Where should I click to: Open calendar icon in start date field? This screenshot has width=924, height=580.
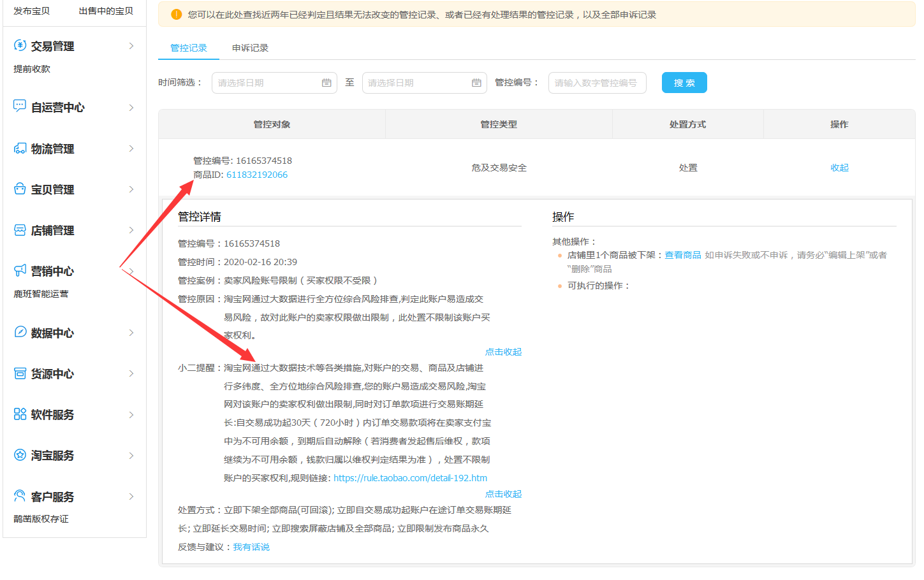pyautogui.click(x=326, y=83)
